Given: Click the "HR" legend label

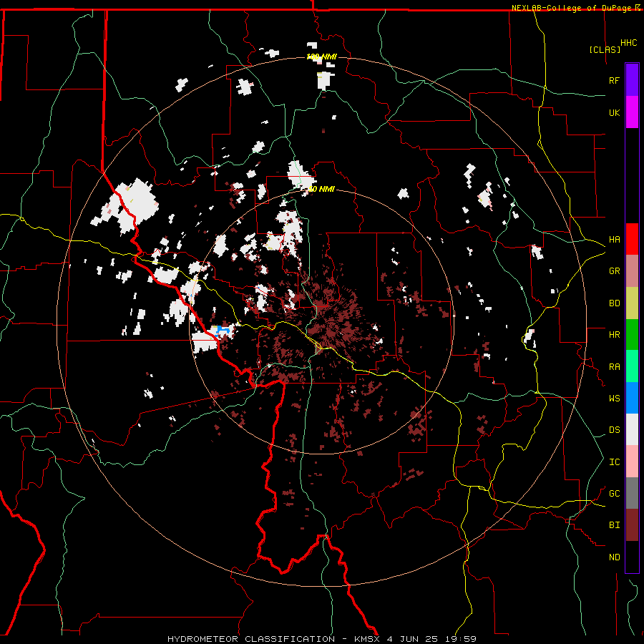Looking at the screenshot, I should click(614, 335).
